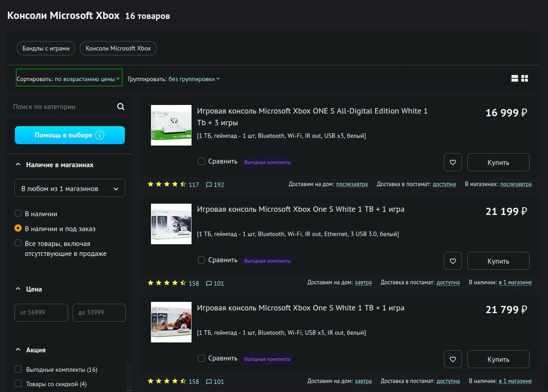Switch to list view layout icon
This screenshot has height=392, width=548.
click(x=515, y=78)
